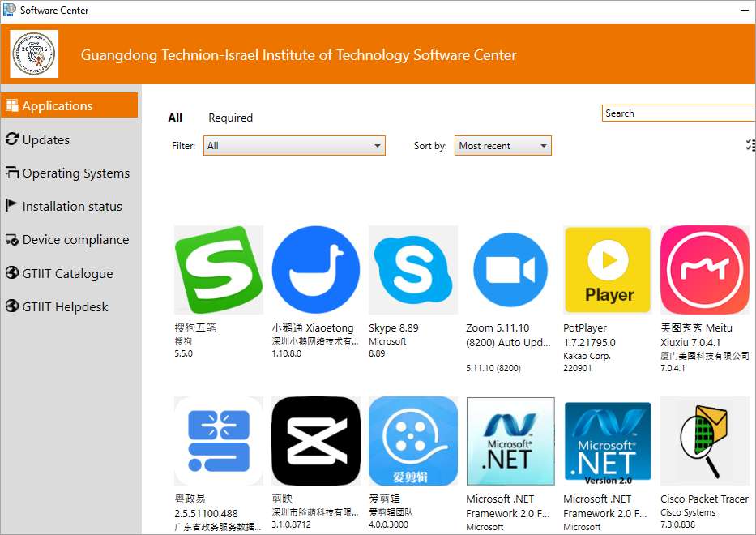Click the GTIIT Catalogue globe icon
The width and height of the screenshot is (756, 535).
click(12, 272)
